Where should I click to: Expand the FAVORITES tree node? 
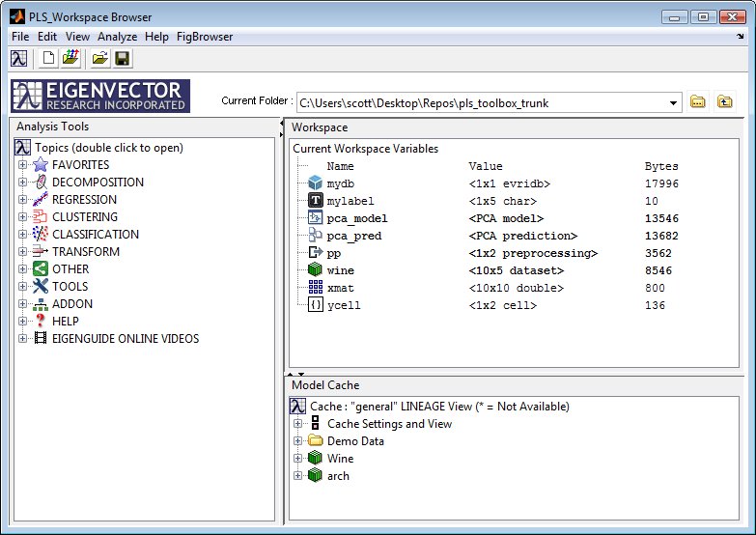coord(22,165)
